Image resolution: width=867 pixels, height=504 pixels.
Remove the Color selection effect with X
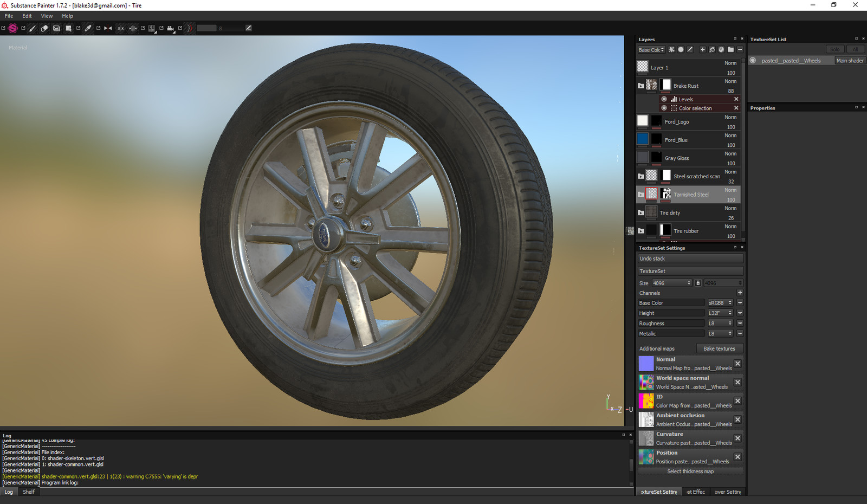pyautogui.click(x=736, y=108)
